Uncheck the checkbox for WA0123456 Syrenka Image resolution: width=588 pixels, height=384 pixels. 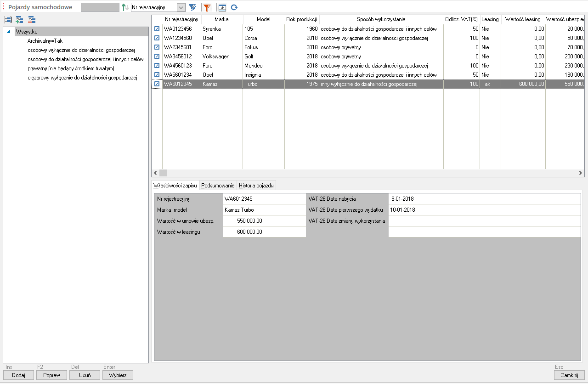157,29
